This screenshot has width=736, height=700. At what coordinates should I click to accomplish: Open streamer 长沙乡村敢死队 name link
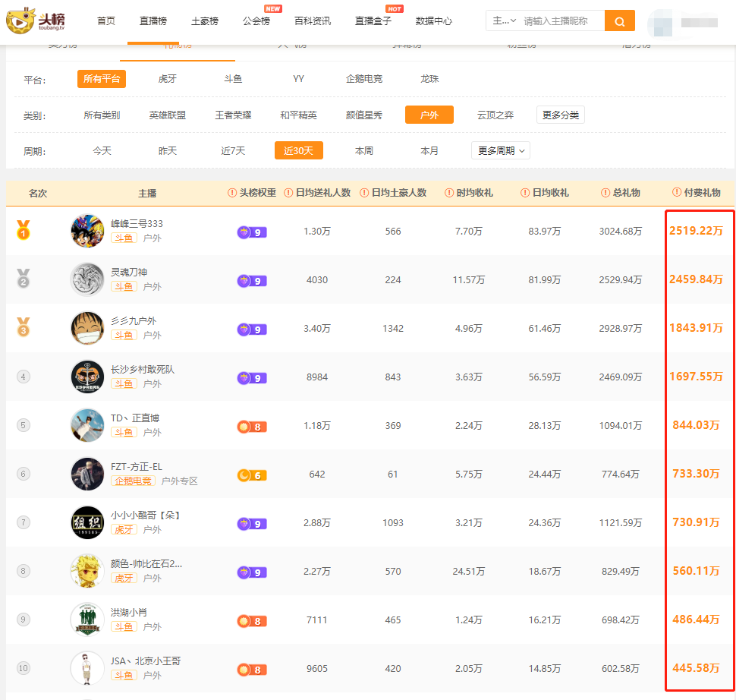(x=143, y=370)
